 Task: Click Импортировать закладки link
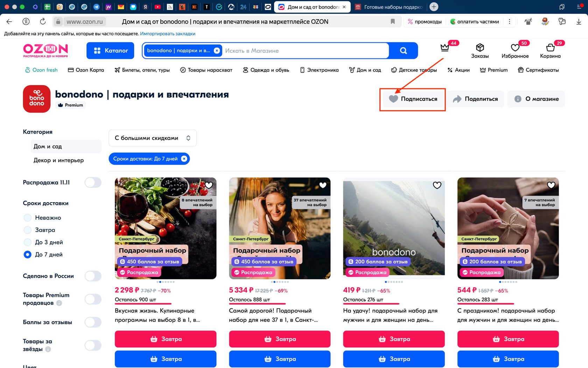[x=168, y=34]
